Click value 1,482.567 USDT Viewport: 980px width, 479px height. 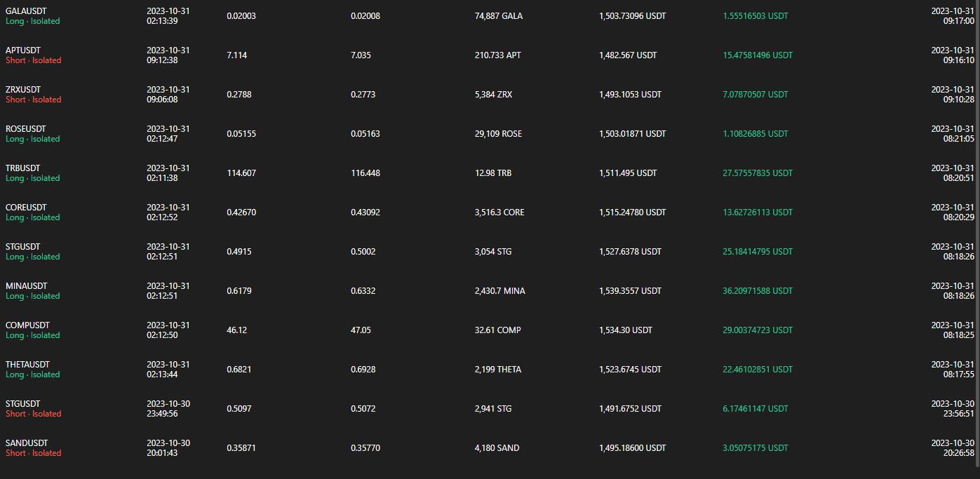point(628,55)
